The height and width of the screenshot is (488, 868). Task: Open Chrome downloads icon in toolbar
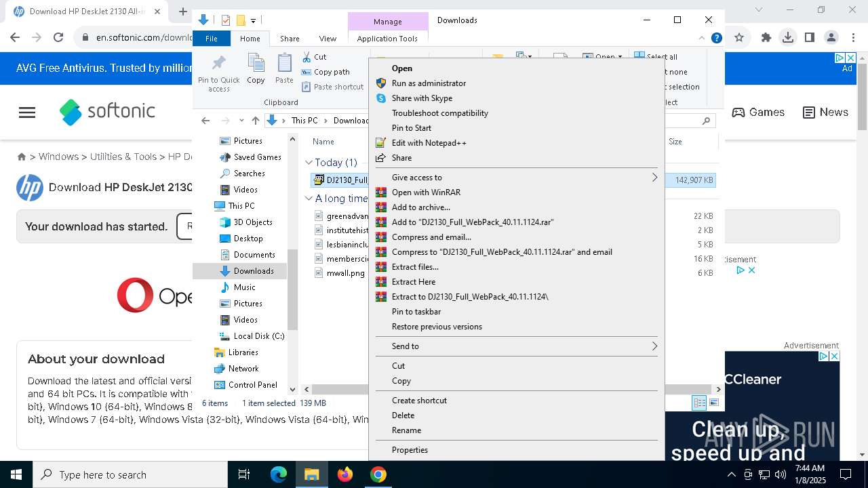pos(787,37)
